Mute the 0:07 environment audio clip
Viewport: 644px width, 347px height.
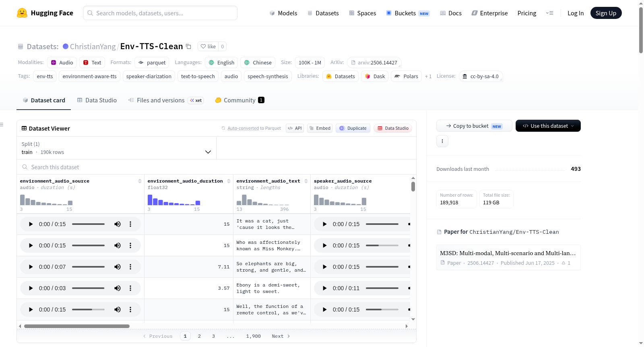point(118,267)
